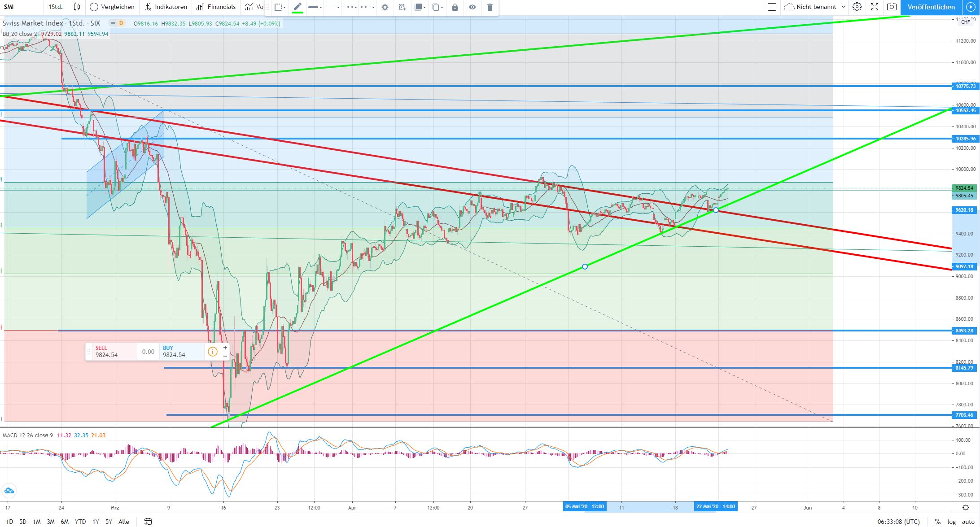Screen dimensions: 980x527
Task: Open drawing settings gear in floating toolbar
Action: click(385, 7)
